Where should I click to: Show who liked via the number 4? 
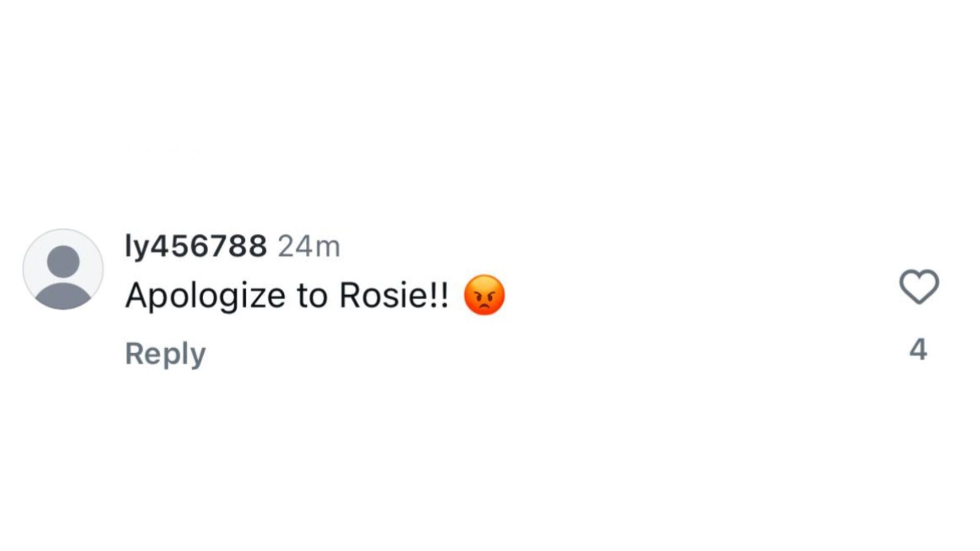point(918,350)
